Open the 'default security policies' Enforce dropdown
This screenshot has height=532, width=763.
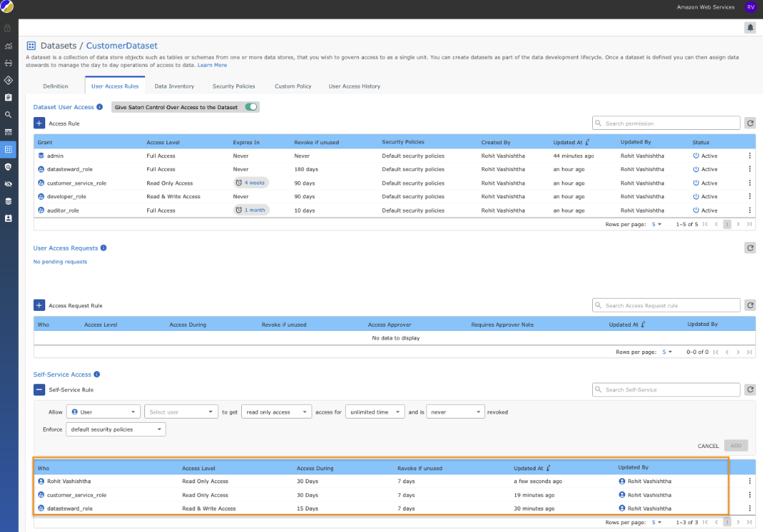(116, 429)
